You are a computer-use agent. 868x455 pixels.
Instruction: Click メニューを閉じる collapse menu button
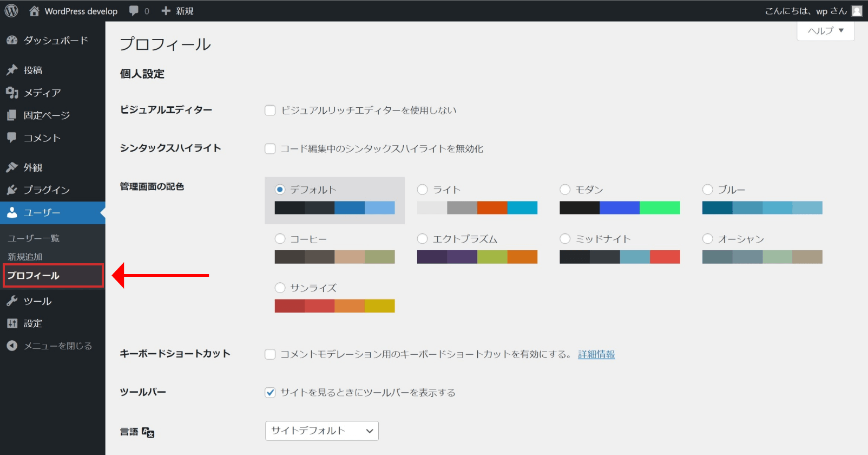[x=52, y=346]
